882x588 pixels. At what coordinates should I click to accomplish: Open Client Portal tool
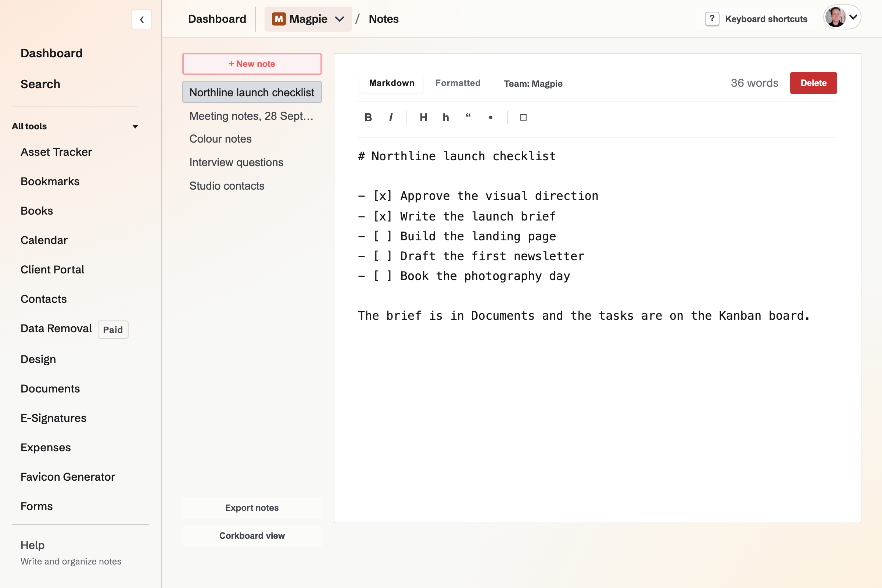[x=52, y=269]
